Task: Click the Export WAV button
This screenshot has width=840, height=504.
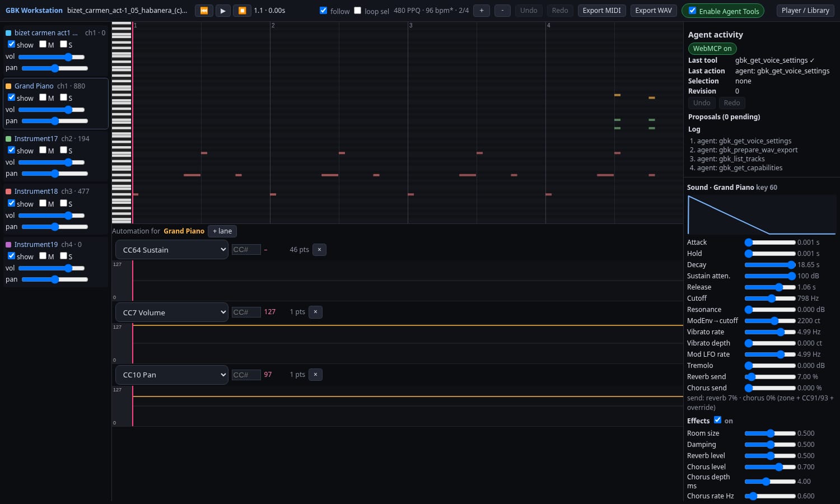Action: (x=654, y=11)
